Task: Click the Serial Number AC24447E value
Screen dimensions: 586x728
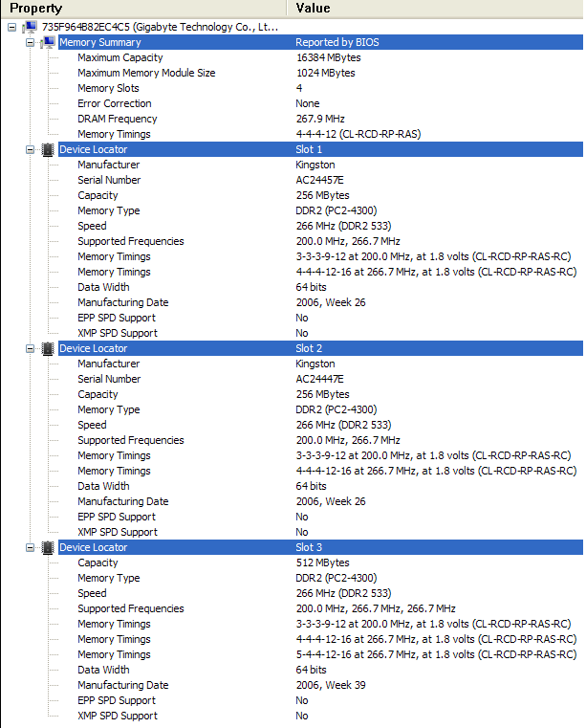Action: click(319, 380)
